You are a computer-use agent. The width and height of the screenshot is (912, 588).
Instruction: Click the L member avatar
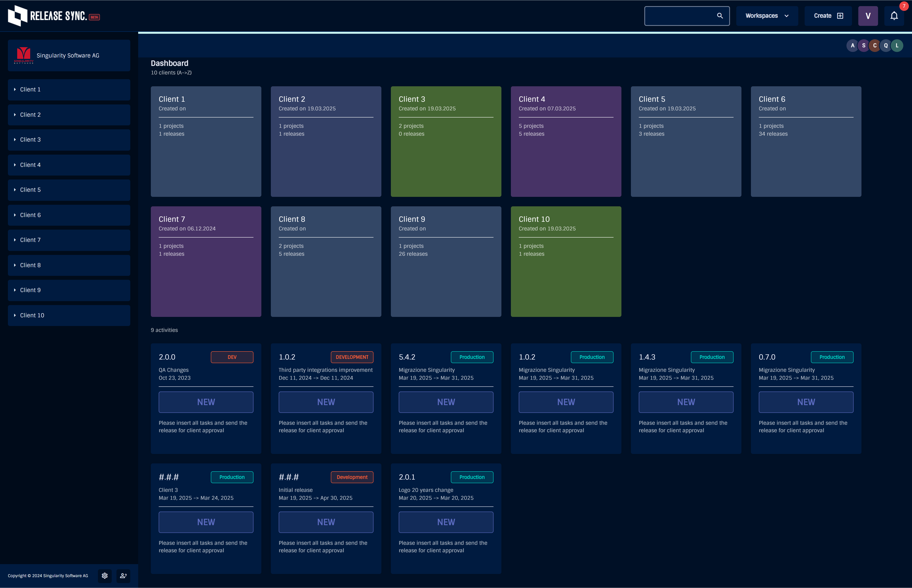(x=897, y=45)
